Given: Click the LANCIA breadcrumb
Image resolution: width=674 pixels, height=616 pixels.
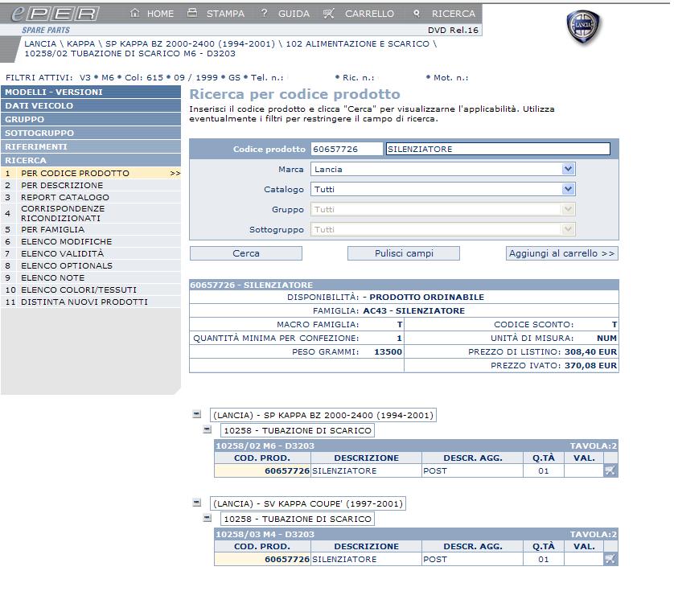Looking at the screenshot, I should [x=40, y=44].
